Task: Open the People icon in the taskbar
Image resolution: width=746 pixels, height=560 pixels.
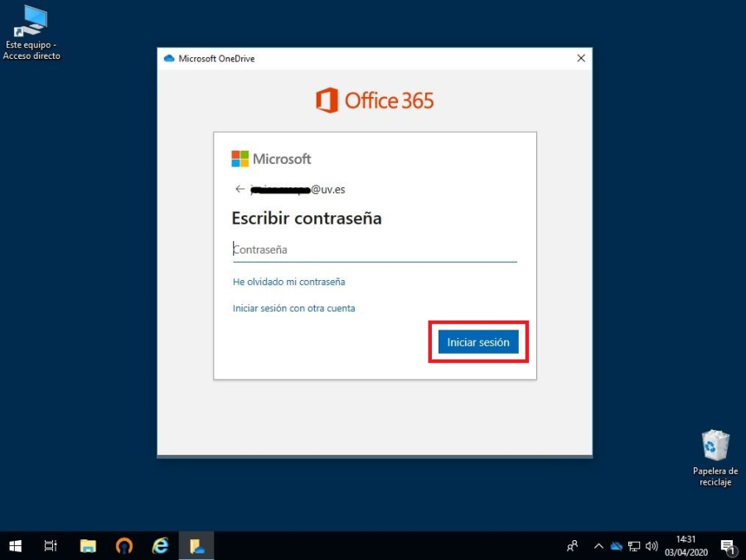Action: (x=572, y=546)
